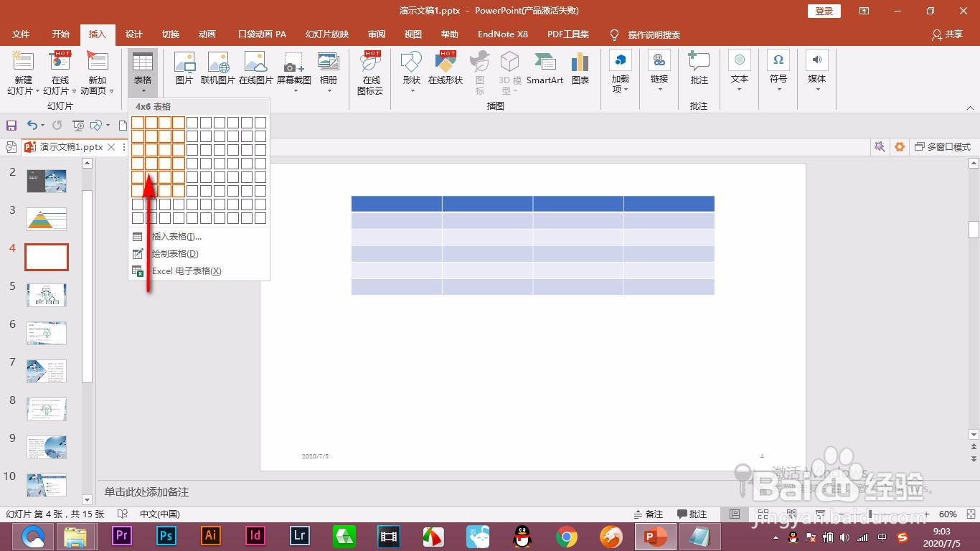The height and width of the screenshot is (551, 980).
Task: Open the online icon cloud (在线图标云)
Action: (x=371, y=72)
